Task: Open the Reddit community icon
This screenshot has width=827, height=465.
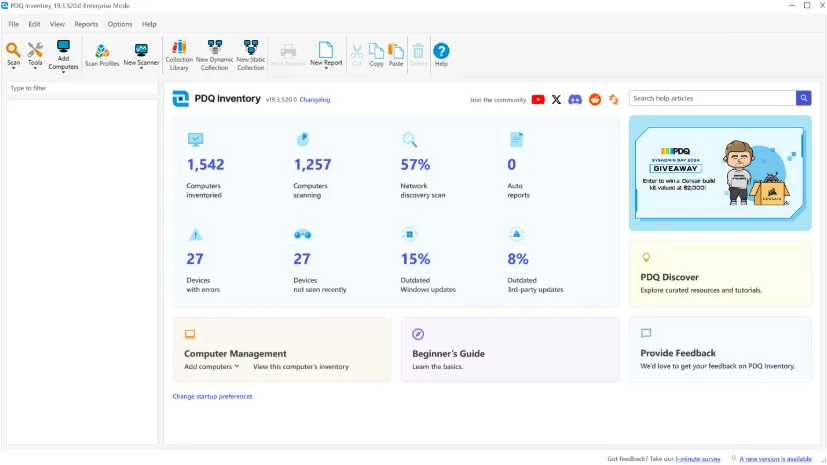Action: pyautogui.click(x=595, y=100)
